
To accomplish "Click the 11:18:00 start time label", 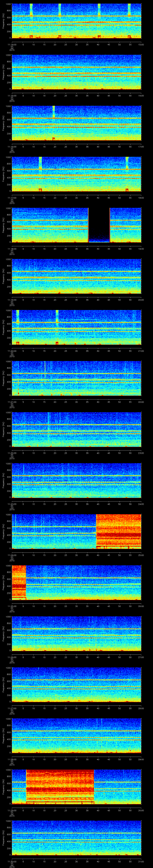I will tap(12, 249).
